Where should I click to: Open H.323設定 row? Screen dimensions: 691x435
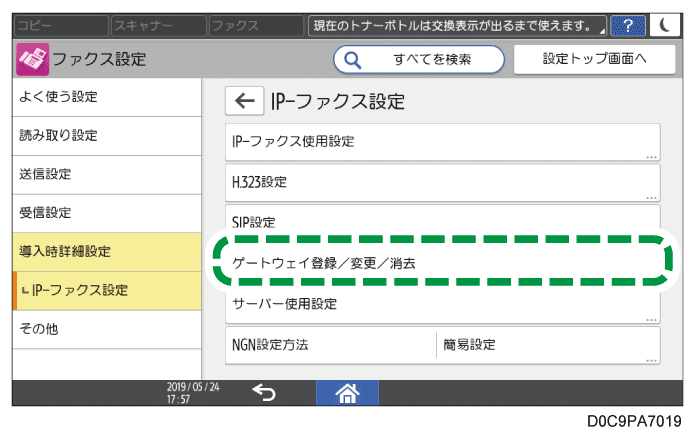click(442, 183)
